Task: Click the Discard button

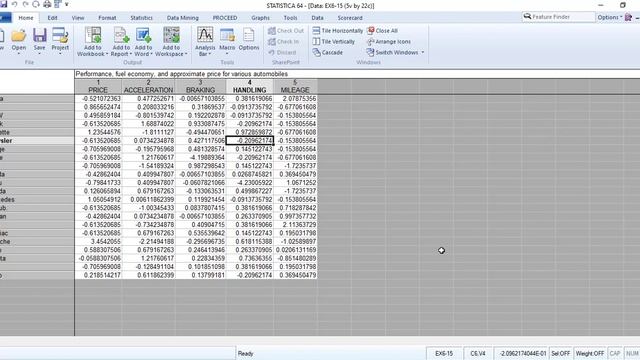Action: coord(282,52)
